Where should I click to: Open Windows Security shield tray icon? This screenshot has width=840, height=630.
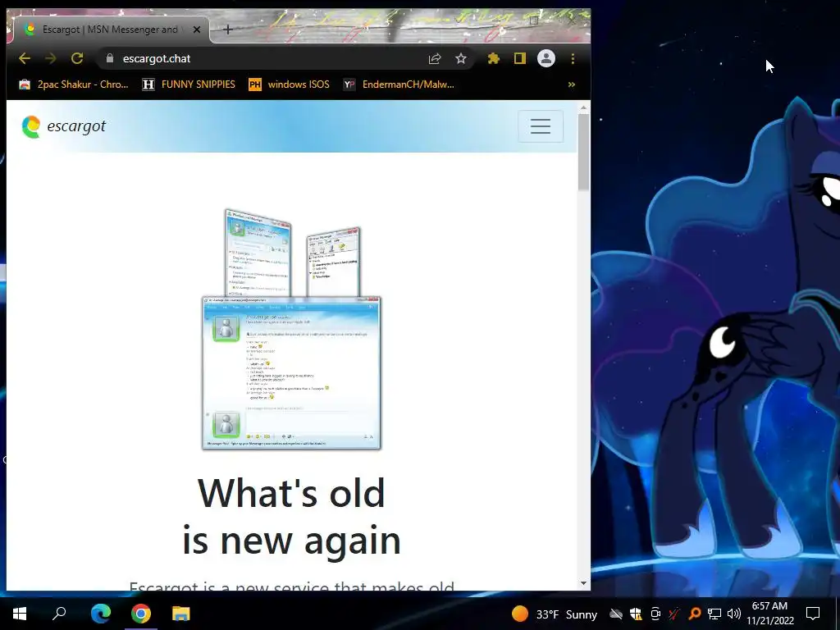[x=636, y=614]
